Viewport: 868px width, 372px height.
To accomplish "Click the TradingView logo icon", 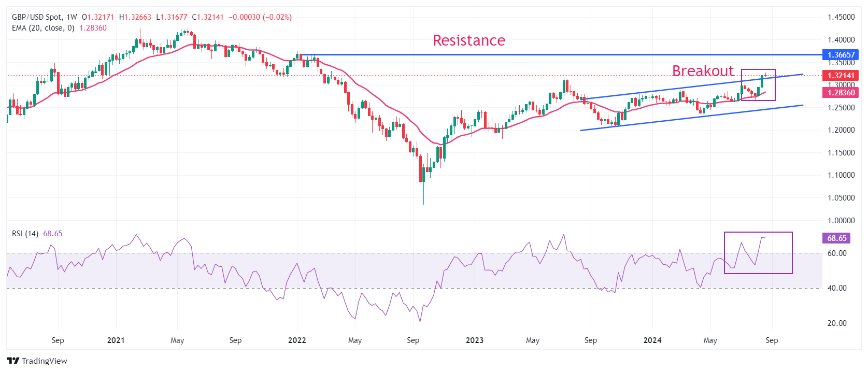I will point(13,361).
